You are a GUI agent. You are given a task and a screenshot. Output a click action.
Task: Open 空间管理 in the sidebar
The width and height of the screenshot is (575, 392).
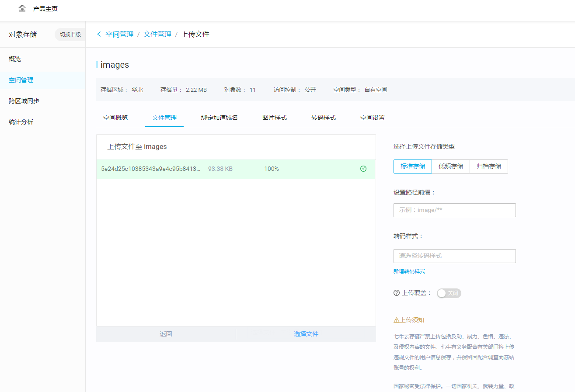42,80
